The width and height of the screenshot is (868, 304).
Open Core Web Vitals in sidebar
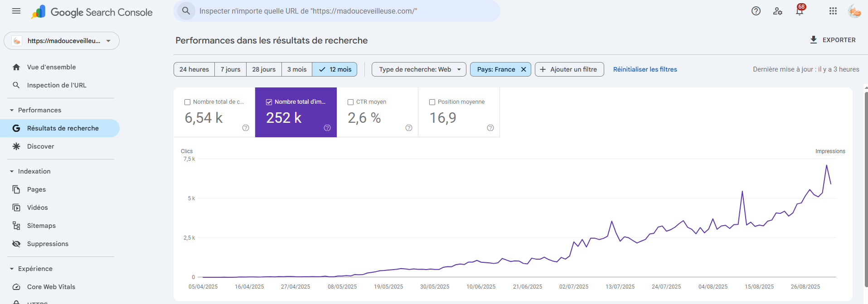coord(51,287)
